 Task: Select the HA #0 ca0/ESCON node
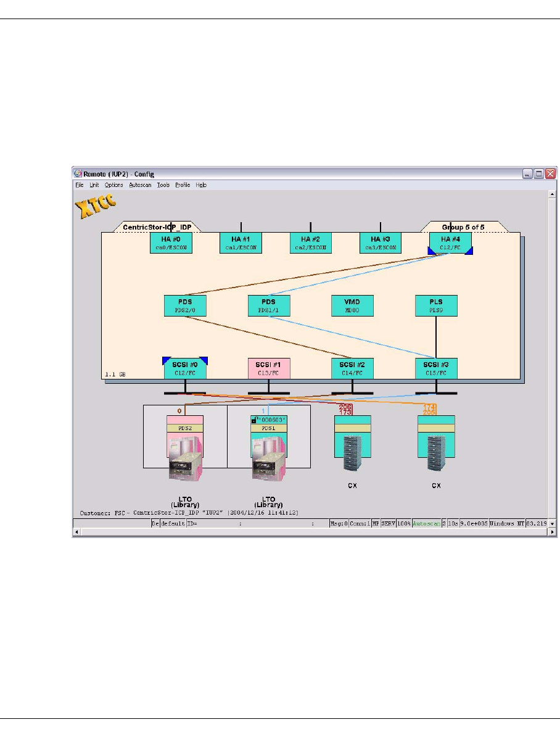pyautogui.click(x=171, y=243)
